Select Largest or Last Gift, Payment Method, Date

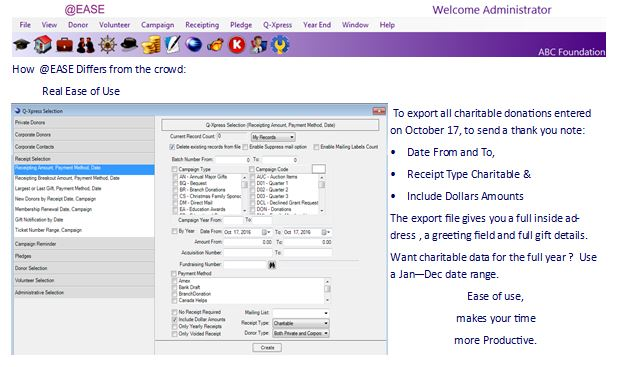[x=58, y=189]
